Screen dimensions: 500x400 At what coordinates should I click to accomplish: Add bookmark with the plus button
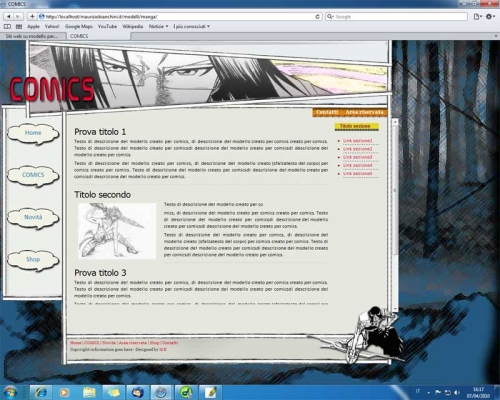pos(32,16)
